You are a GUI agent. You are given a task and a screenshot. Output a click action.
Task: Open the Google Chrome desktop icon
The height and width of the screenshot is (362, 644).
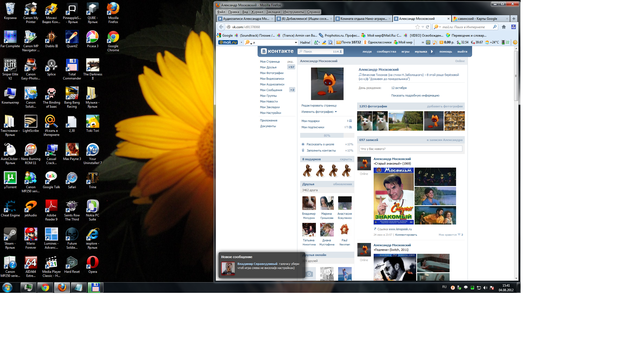coord(113,41)
